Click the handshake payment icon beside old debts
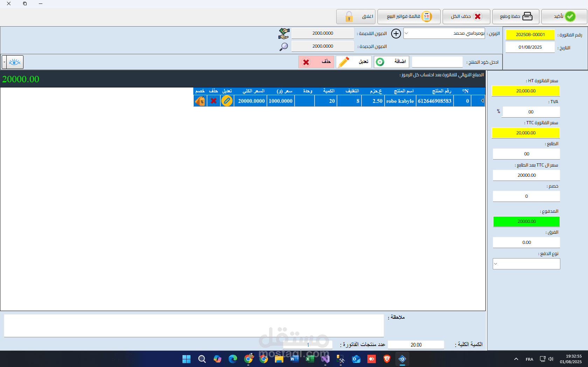588x367 pixels. pos(284,34)
